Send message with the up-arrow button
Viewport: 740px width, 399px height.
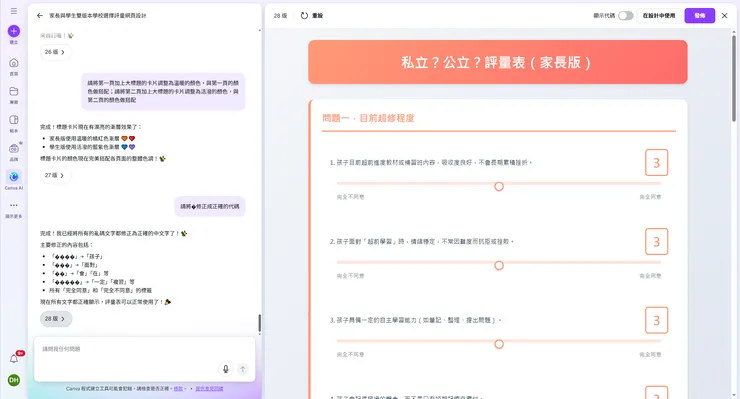pyautogui.click(x=243, y=369)
